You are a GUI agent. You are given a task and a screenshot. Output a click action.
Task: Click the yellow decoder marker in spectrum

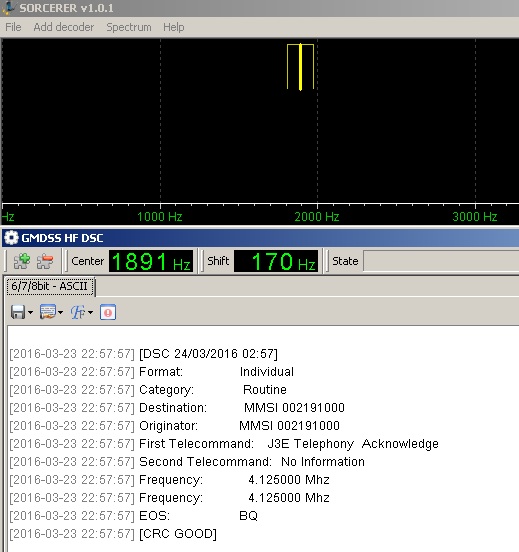(x=300, y=67)
